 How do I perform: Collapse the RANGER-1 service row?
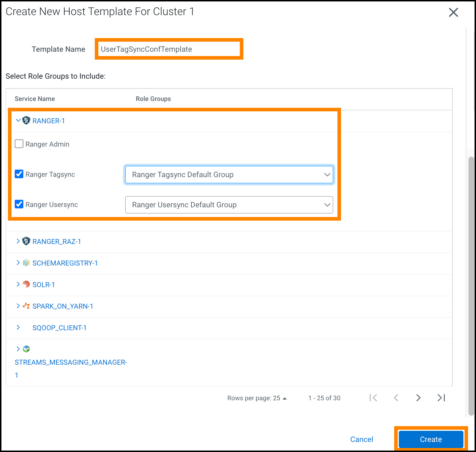pos(18,121)
